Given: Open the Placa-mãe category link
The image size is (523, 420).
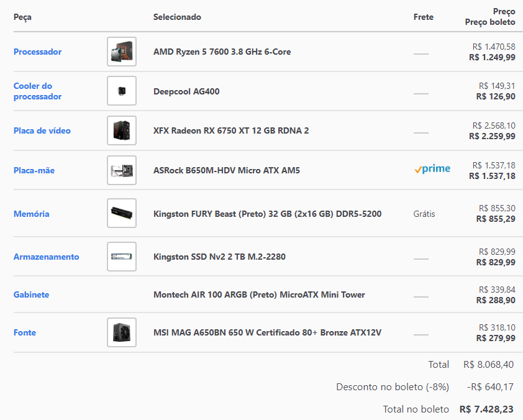Looking at the screenshot, I should 34,170.
